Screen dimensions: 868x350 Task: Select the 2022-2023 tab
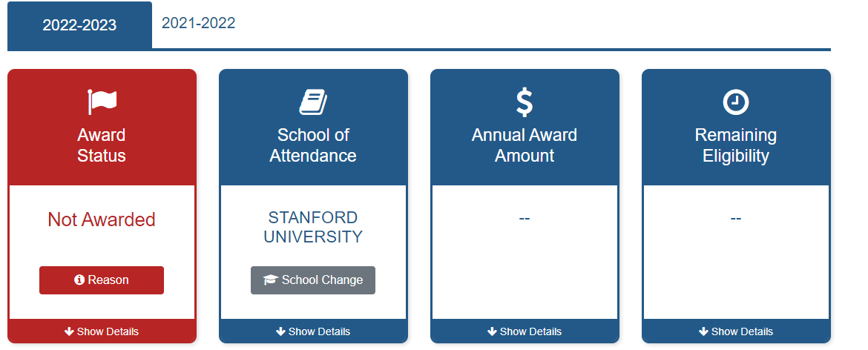coord(79,25)
